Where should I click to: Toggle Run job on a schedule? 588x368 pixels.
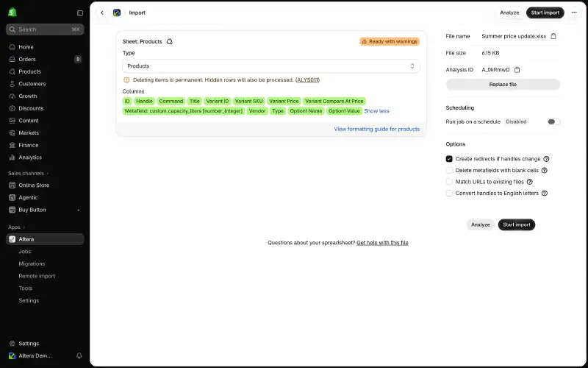click(x=553, y=121)
